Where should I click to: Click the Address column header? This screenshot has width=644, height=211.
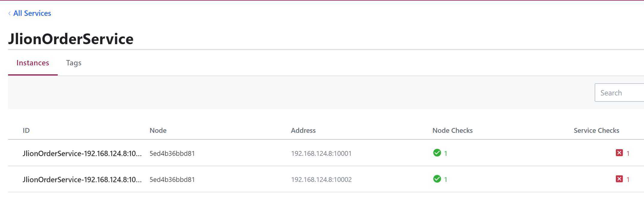coord(303,130)
